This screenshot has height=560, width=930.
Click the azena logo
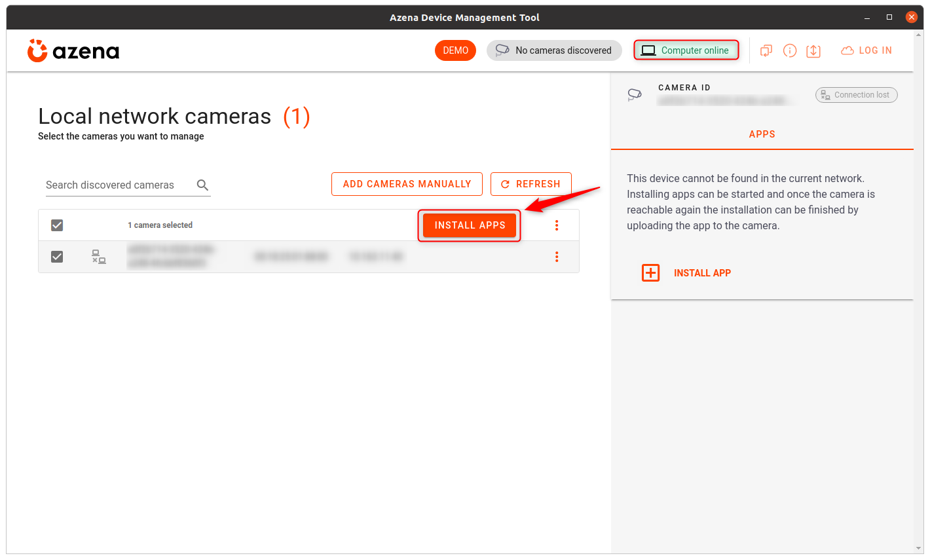pos(73,50)
